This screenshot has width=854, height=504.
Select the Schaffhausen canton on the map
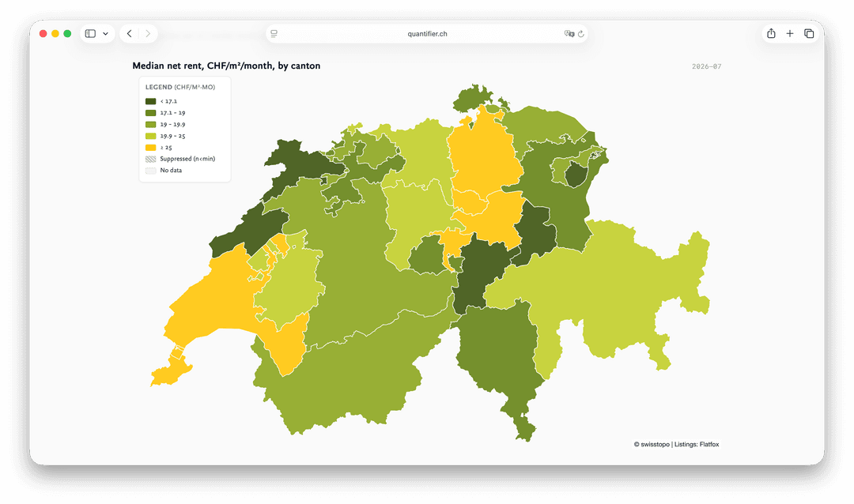(x=473, y=98)
